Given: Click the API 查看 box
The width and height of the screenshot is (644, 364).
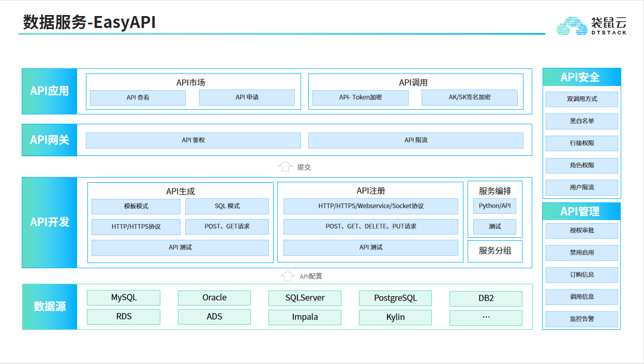Looking at the screenshot, I should tap(138, 97).
